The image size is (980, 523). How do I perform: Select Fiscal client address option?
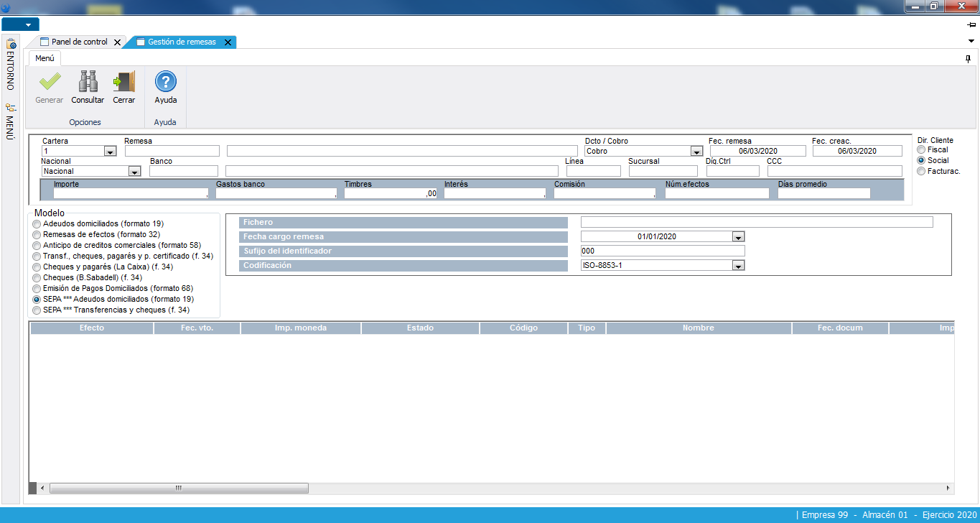pyautogui.click(x=921, y=150)
